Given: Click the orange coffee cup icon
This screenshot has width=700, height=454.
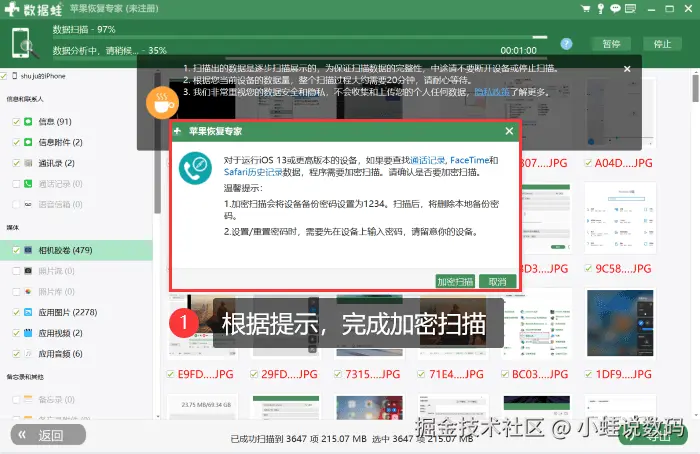Looking at the screenshot, I should click(162, 103).
